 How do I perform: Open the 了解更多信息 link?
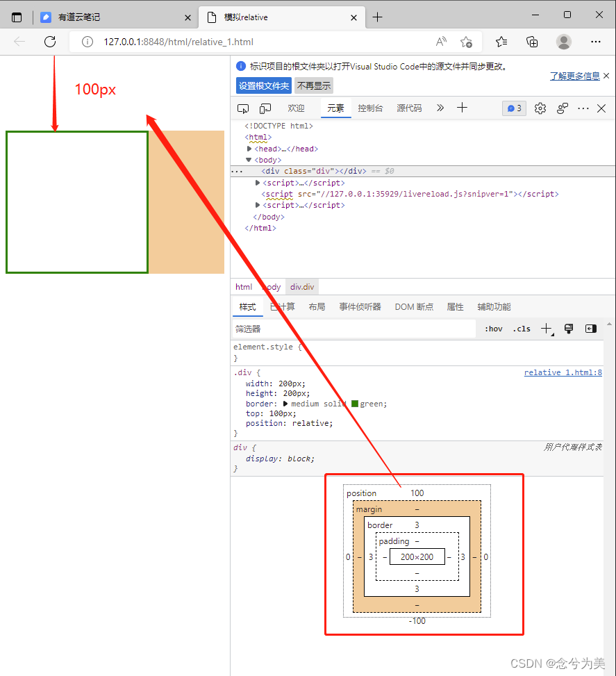574,76
